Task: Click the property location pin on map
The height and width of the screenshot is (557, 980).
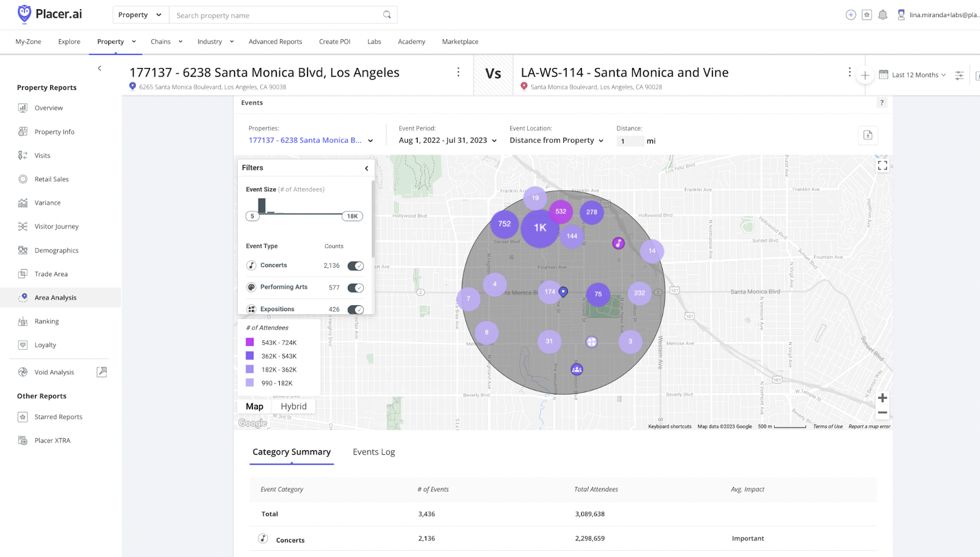Action: tap(563, 292)
